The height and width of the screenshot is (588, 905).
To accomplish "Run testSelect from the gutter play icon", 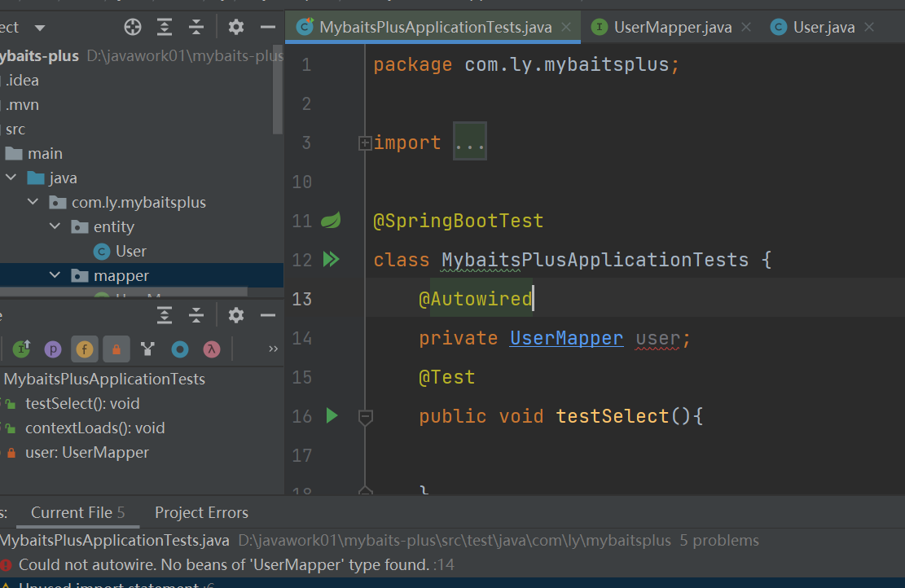I will click(x=332, y=415).
